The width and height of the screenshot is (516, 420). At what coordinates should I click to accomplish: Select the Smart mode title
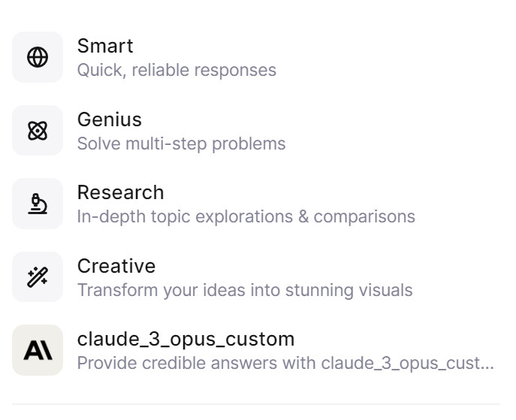[105, 46]
